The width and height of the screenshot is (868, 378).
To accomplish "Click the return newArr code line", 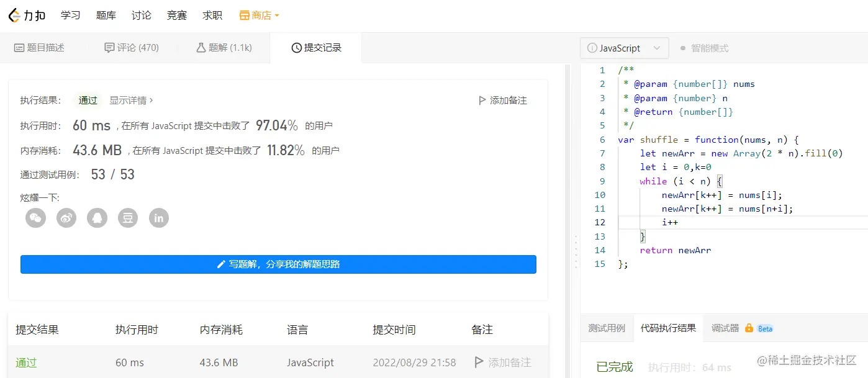I will coord(676,250).
